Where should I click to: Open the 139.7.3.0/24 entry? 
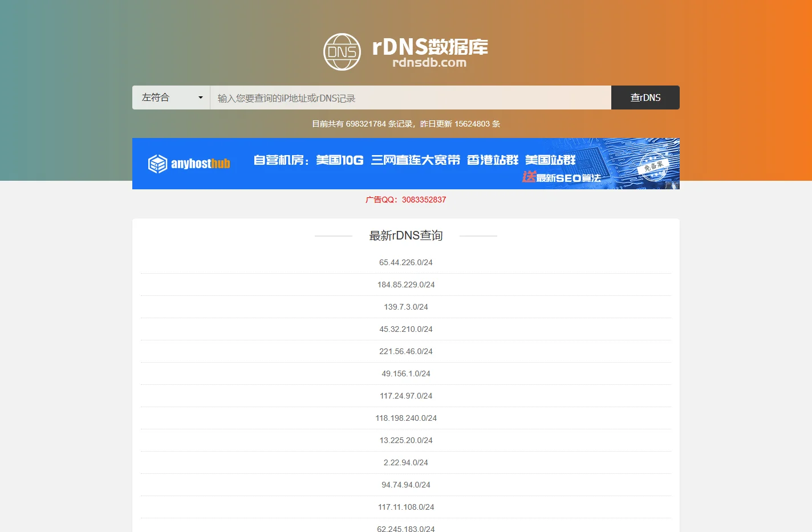click(406, 307)
